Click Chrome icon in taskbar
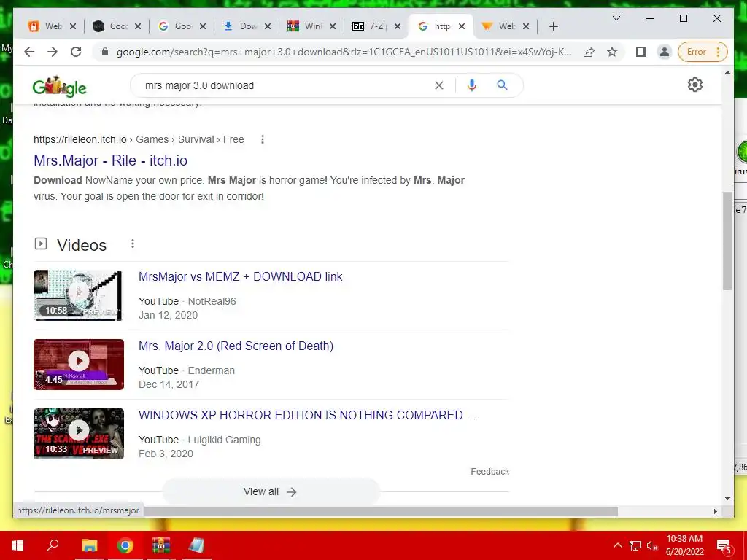The height and width of the screenshot is (560, 747). tap(125, 545)
